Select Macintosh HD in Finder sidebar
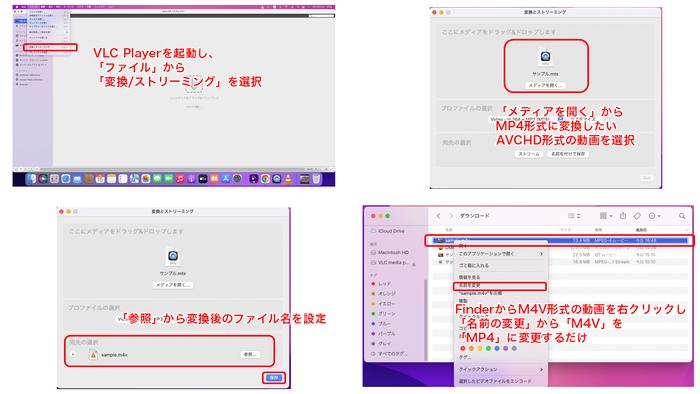 [389, 253]
